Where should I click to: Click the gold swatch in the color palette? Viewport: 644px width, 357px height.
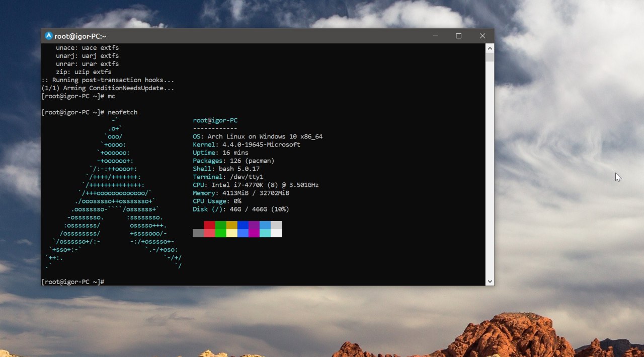point(231,225)
